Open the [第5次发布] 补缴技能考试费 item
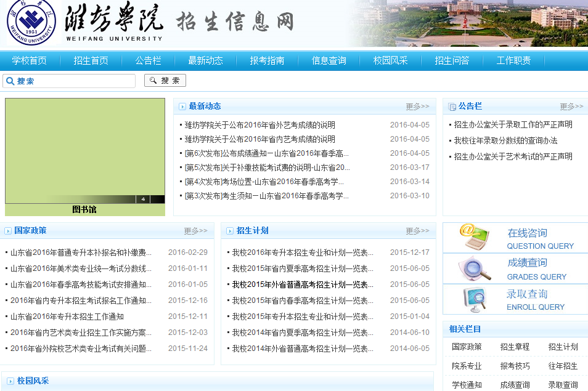The image size is (588, 391). pyautogui.click(x=267, y=167)
